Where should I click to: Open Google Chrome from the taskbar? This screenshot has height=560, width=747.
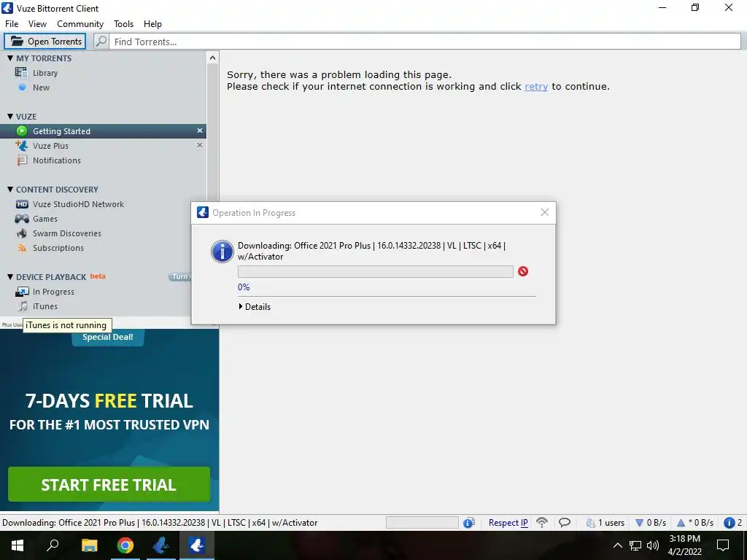pyautogui.click(x=125, y=545)
